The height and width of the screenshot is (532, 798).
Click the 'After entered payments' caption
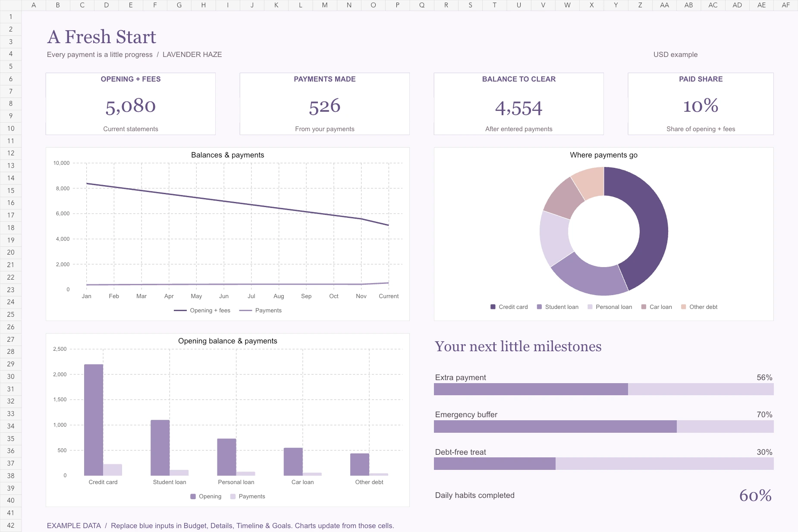(519, 129)
